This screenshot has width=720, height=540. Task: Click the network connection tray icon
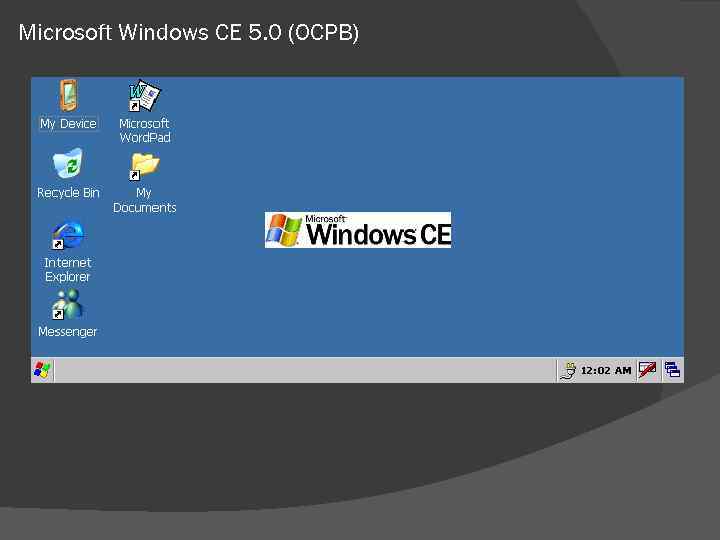[x=568, y=371]
